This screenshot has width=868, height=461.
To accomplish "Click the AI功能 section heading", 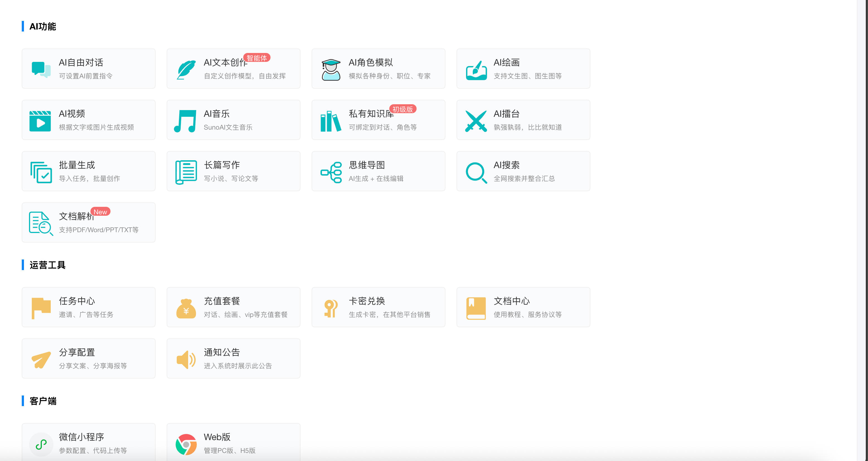I will (43, 27).
